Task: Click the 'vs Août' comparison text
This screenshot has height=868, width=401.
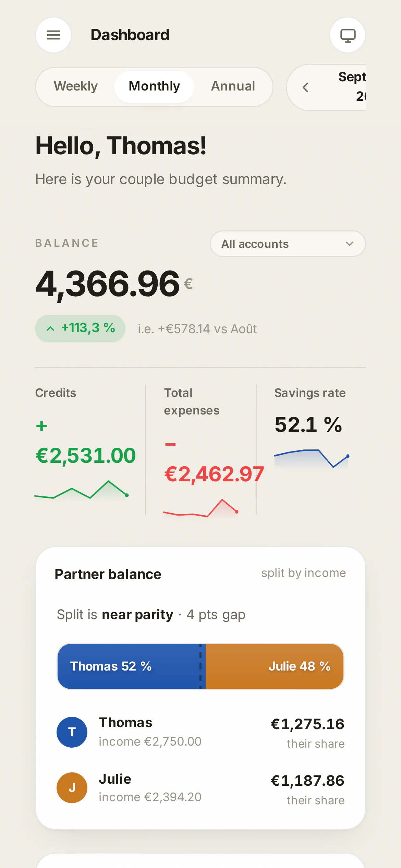Action: 235,329
